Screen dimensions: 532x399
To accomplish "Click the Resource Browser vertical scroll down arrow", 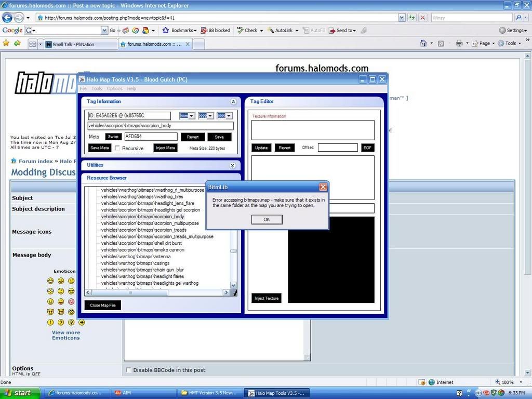I will (233, 285).
